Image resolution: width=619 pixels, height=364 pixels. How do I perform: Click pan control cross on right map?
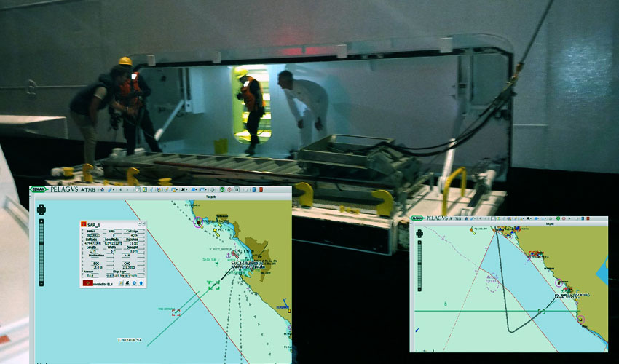[419, 234]
